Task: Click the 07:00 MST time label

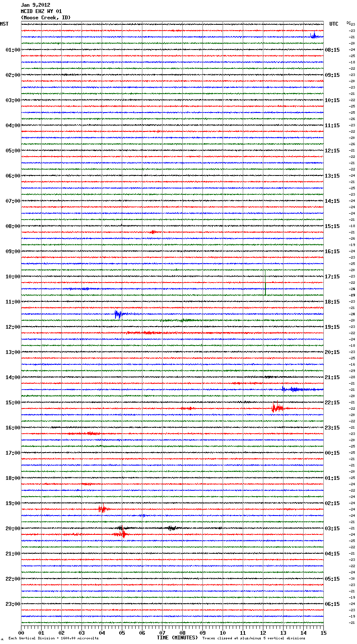Action: (x=13, y=201)
